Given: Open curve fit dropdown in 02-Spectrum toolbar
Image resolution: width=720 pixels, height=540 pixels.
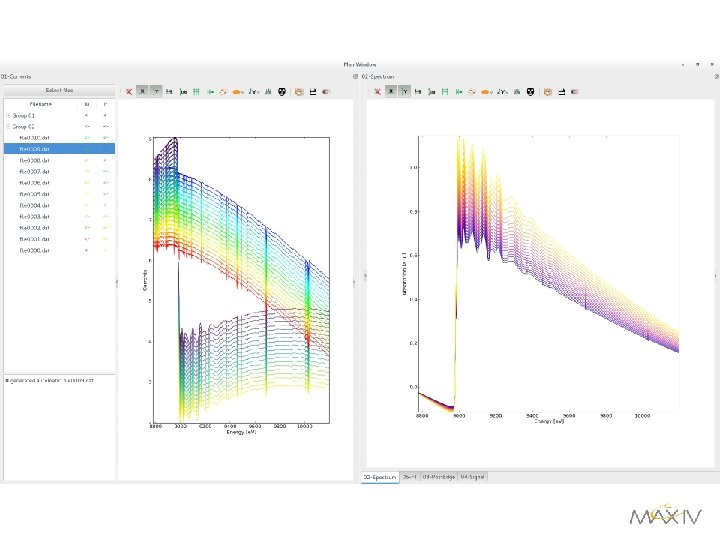Looking at the screenshot, I should click(x=502, y=92).
